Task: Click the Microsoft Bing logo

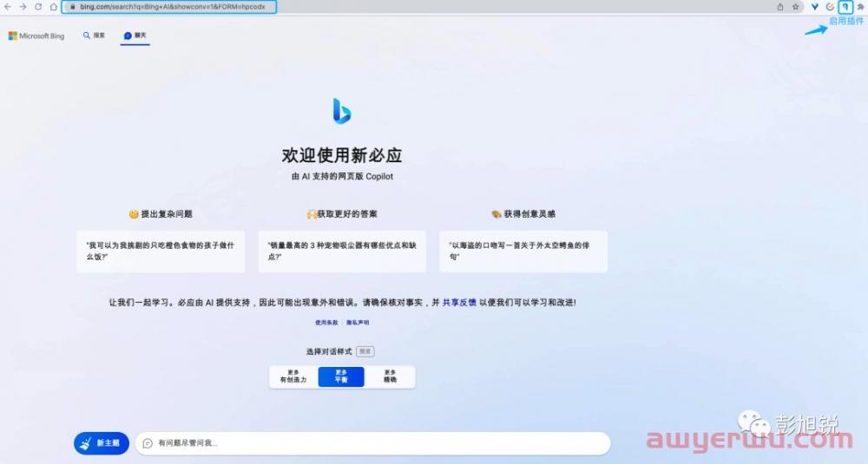Action: tap(36, 36)
